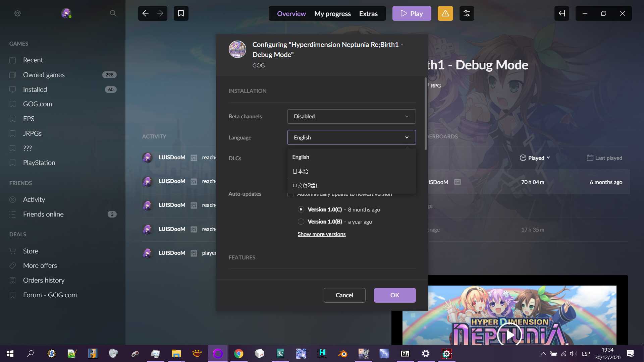Viewport: 644px width, 362px height.
Task: Click the Owned games sidebar icon
Action: point(13,75)
